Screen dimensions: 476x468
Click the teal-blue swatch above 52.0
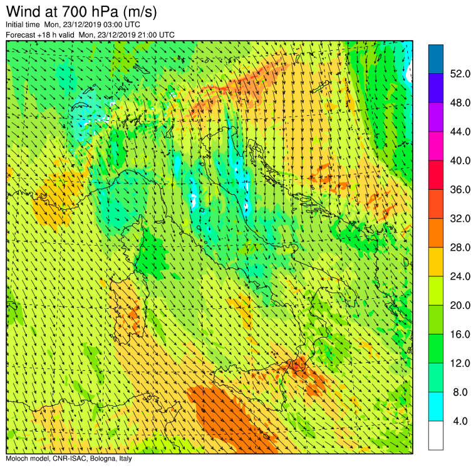coord(436,60)
